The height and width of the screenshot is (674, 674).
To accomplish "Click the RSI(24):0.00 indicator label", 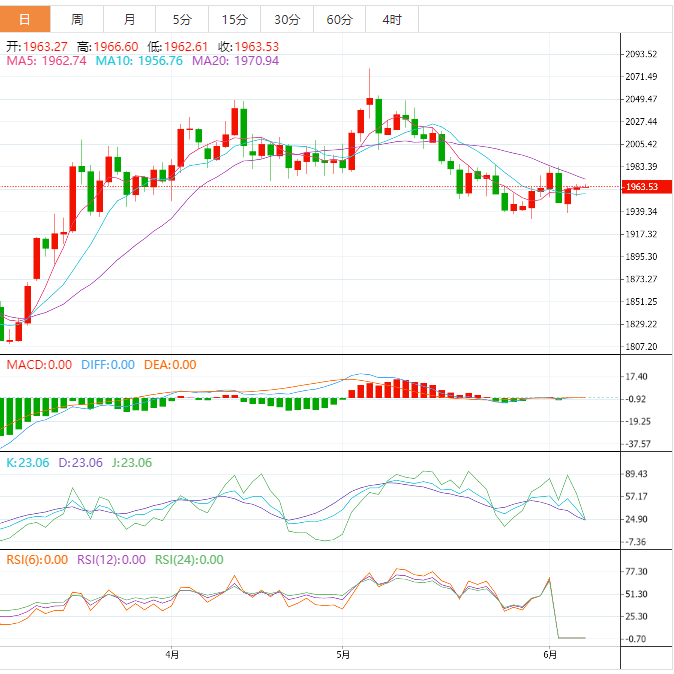I will point(188,560).
